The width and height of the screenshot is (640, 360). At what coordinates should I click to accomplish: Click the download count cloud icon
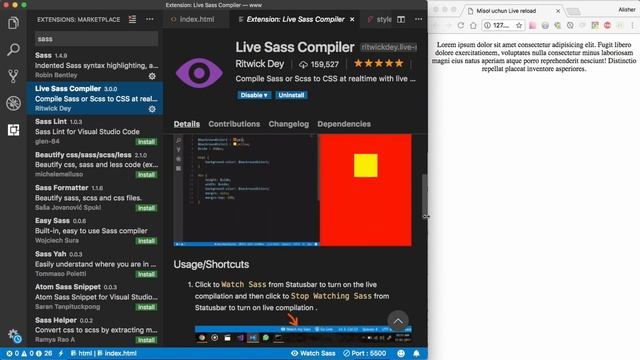pos(303,64)
